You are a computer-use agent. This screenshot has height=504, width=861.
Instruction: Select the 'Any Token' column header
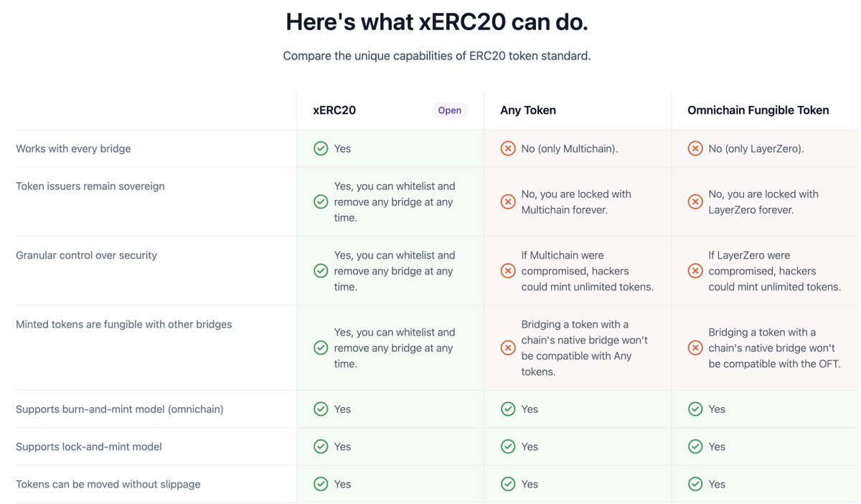click(x=528, y=110)
